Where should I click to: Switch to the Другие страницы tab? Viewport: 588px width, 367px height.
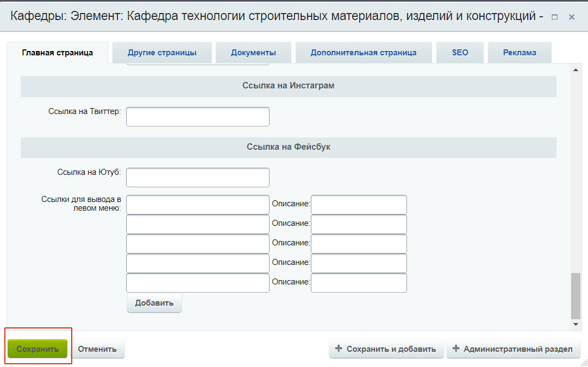click(162, 53)
